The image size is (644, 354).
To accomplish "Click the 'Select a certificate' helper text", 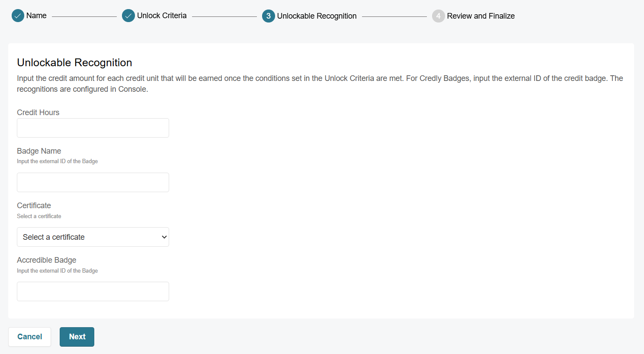I will point(39,216).
